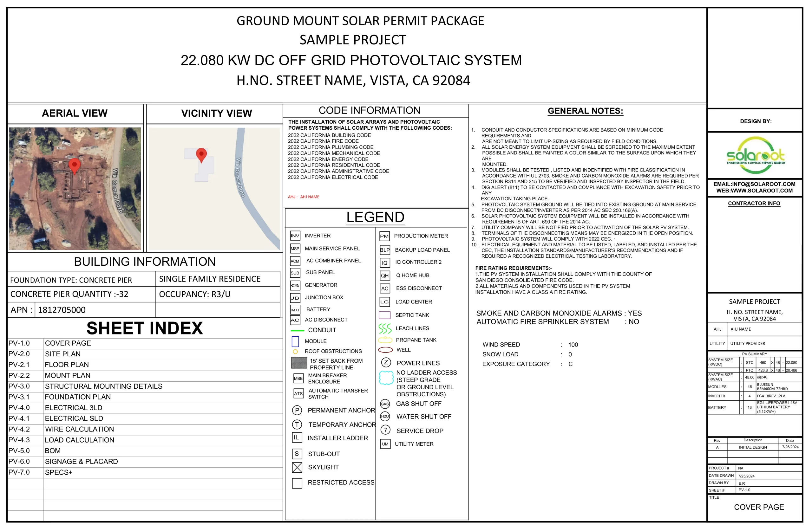812x525 pixels.
Task: Click the PM production meter symbol
Action: (x=384, y=236)
